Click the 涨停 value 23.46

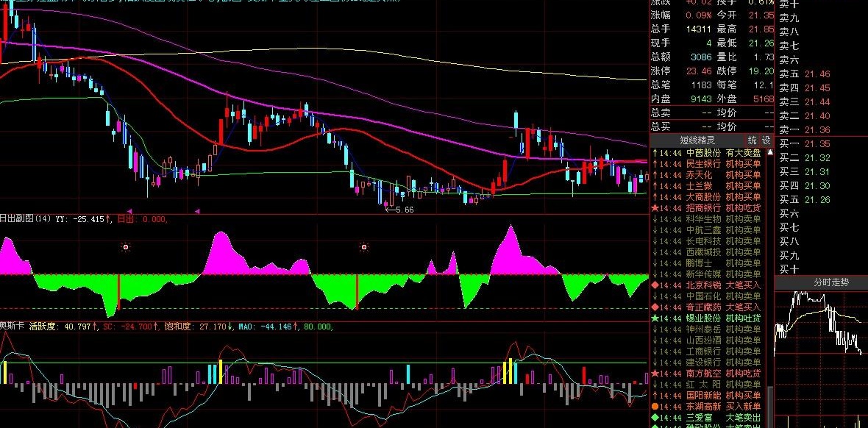click(699, 71)
